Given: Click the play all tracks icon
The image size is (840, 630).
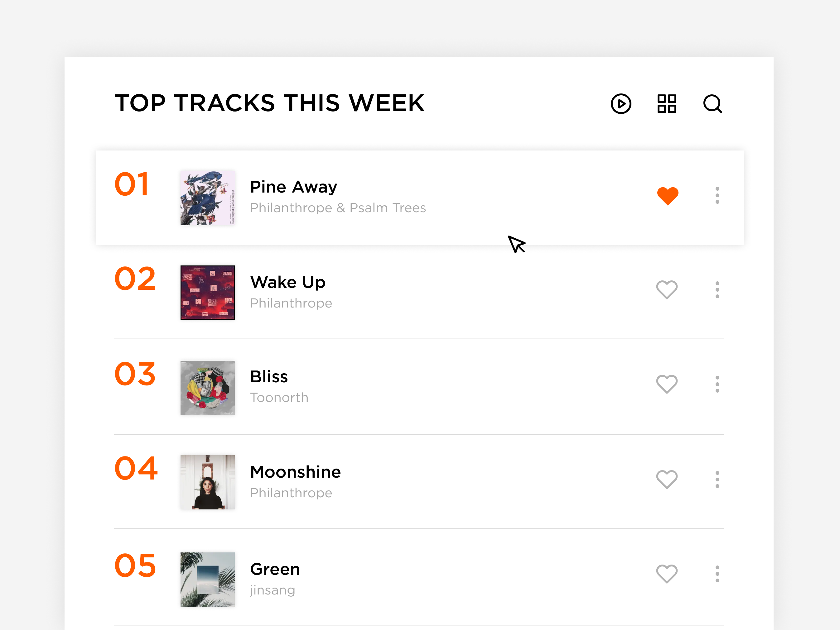Looking at the screenshot, I should [621, 104].
